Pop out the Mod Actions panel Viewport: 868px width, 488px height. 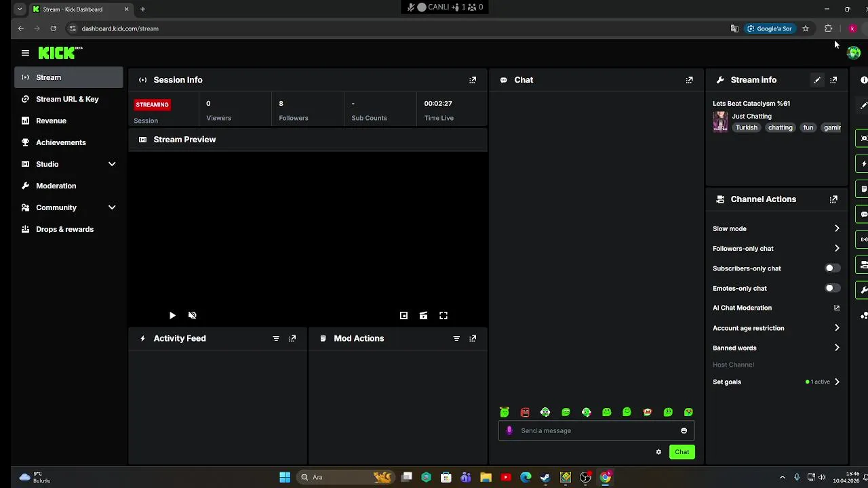tap(473, 338)
